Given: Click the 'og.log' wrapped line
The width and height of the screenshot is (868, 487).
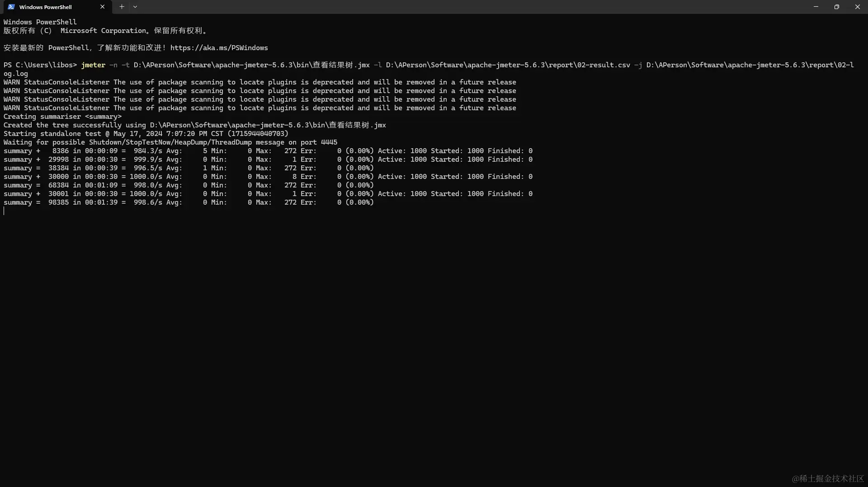Looking at the screenshot, I should 16,74.
